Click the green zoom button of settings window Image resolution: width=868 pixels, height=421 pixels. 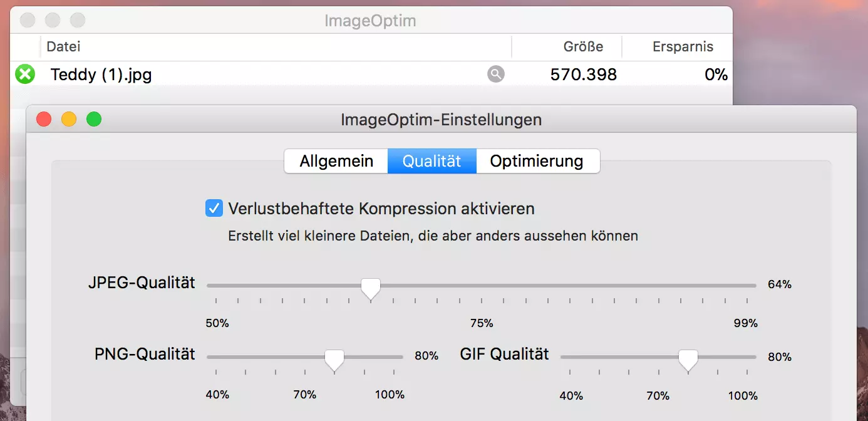coord(94,119)
